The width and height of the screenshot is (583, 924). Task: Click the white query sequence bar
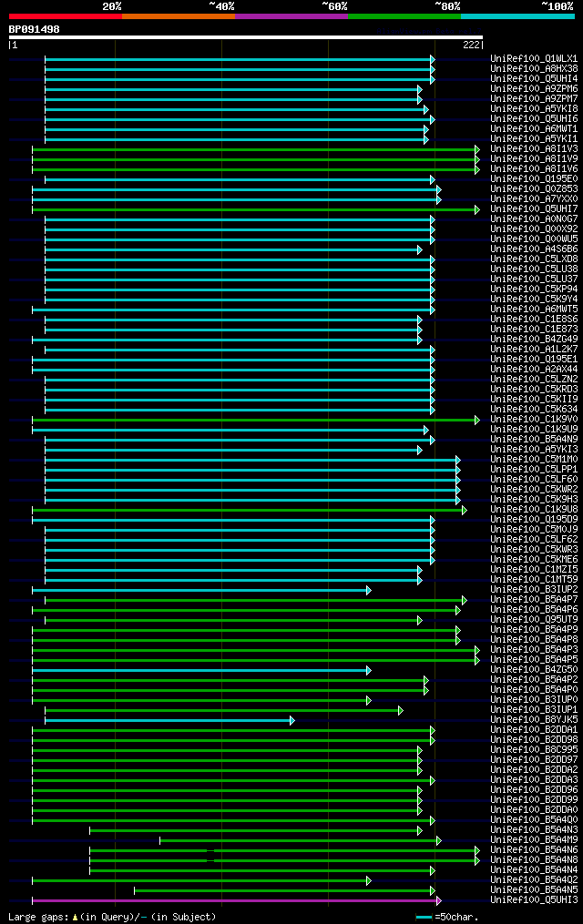[x=246, y=37]
